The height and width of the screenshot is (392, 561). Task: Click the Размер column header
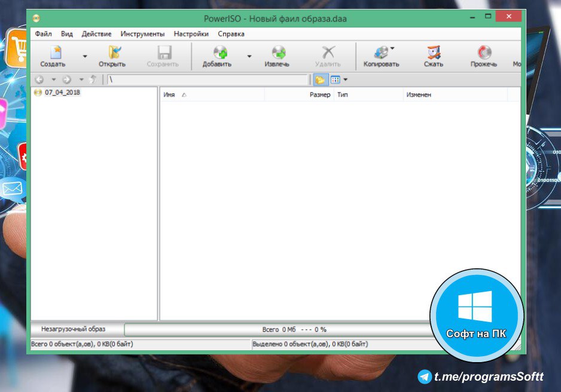pyautogui.click(x=319, y=95)
